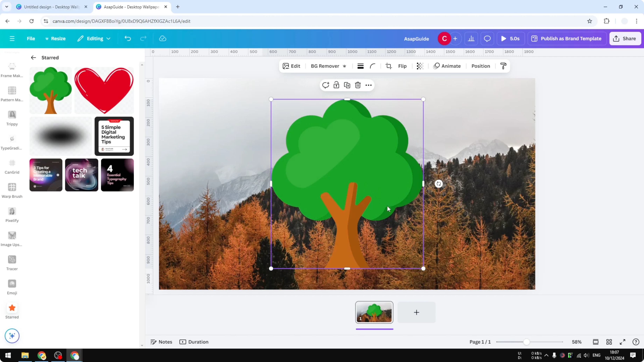Click Publish as Brand Template
Viewport: 644px width, 362px height.
(567, 38)
